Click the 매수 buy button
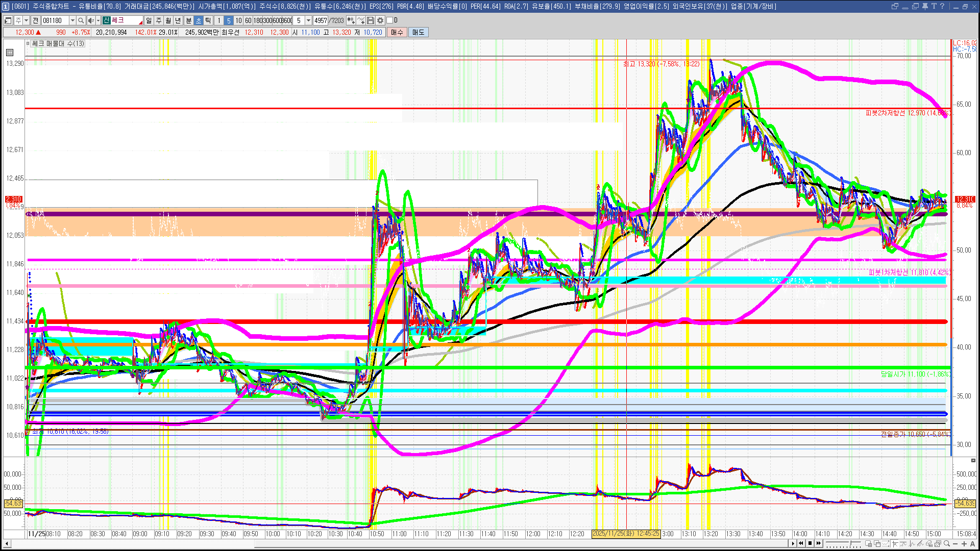 pyautogui.click(x=397, y=32)
